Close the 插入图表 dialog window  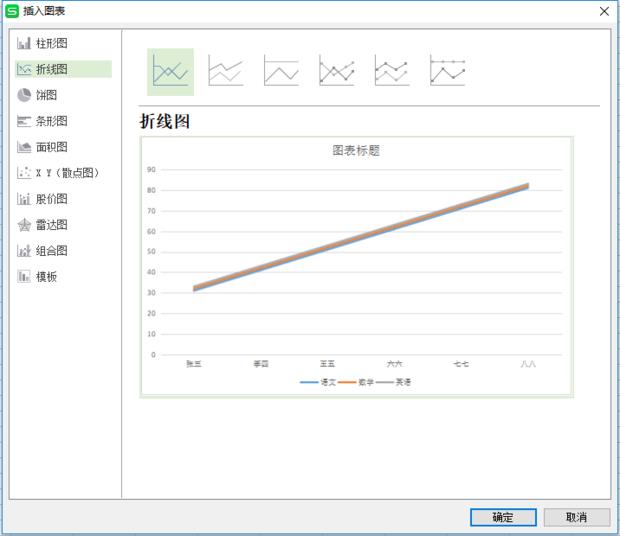(x=603, y=11)
